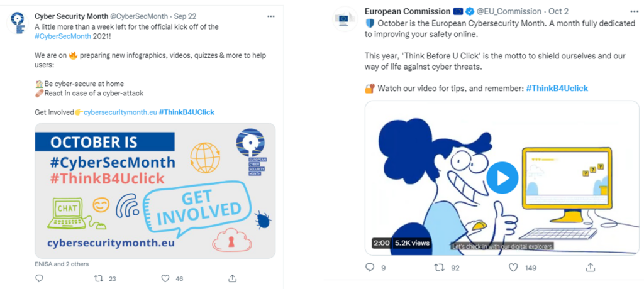
Task: Open the Cyber Security Month profile avatar
Action: click(18, 23)
